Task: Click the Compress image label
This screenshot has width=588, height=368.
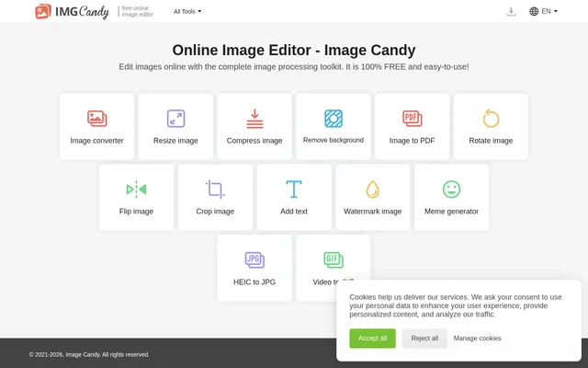Action: tap(254, 141)
